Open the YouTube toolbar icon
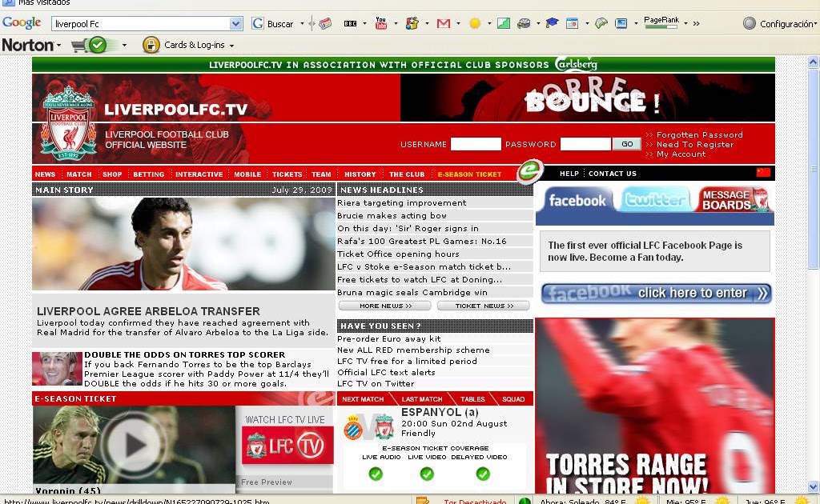Screen dimensions: 820x504 coord(380,23)
